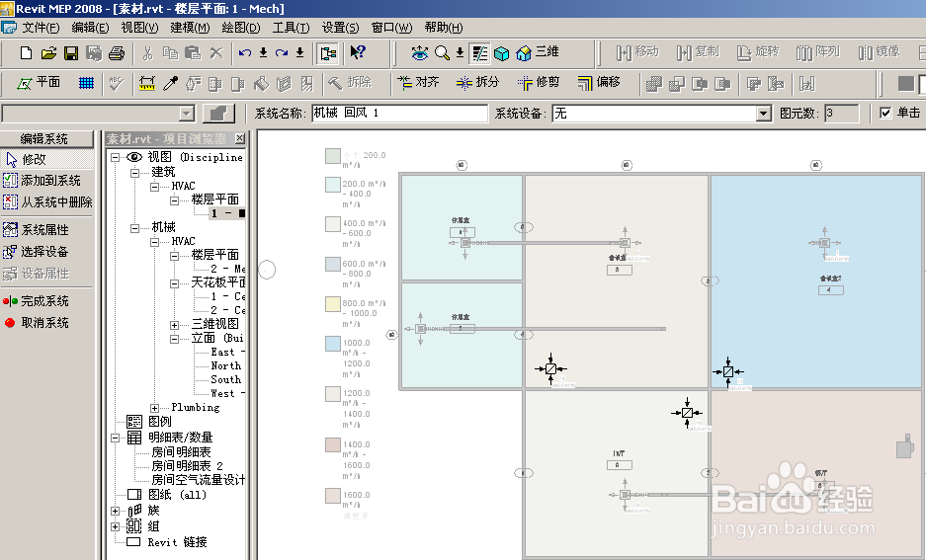Click the 对齐 align tool

pyautogui.click(x=418, y=83)
